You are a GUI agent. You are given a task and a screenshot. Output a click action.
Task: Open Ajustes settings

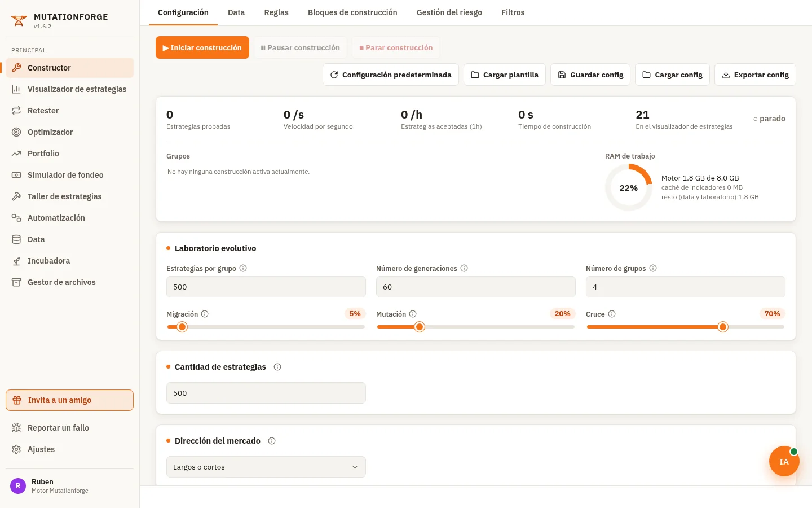click(69, 449)
